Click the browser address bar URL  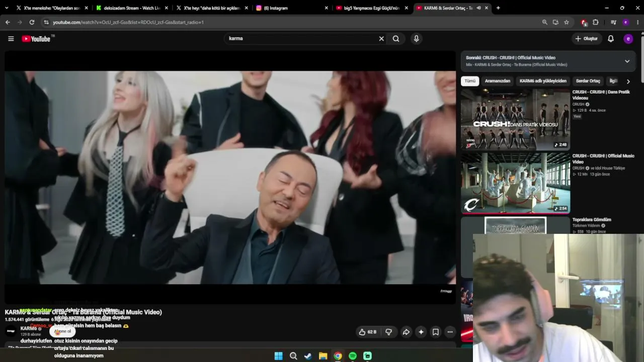[128, 22]
